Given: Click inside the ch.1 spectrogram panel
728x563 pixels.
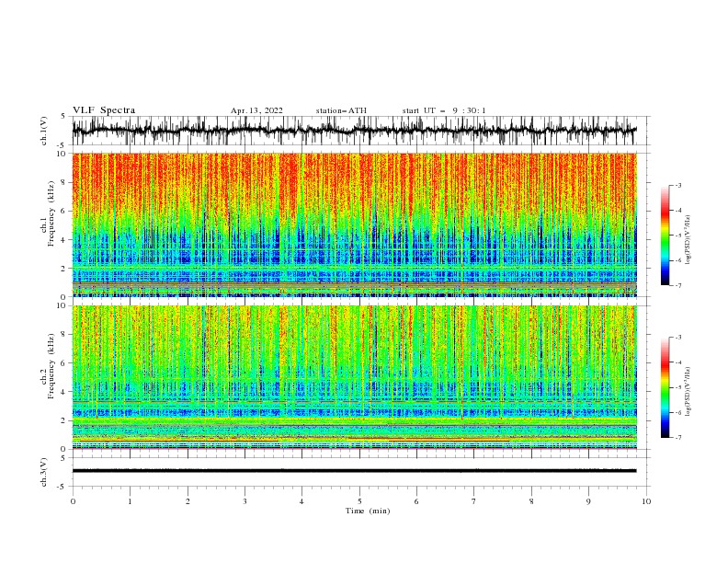Looking at the screenshot, I should tap(354, 224).
